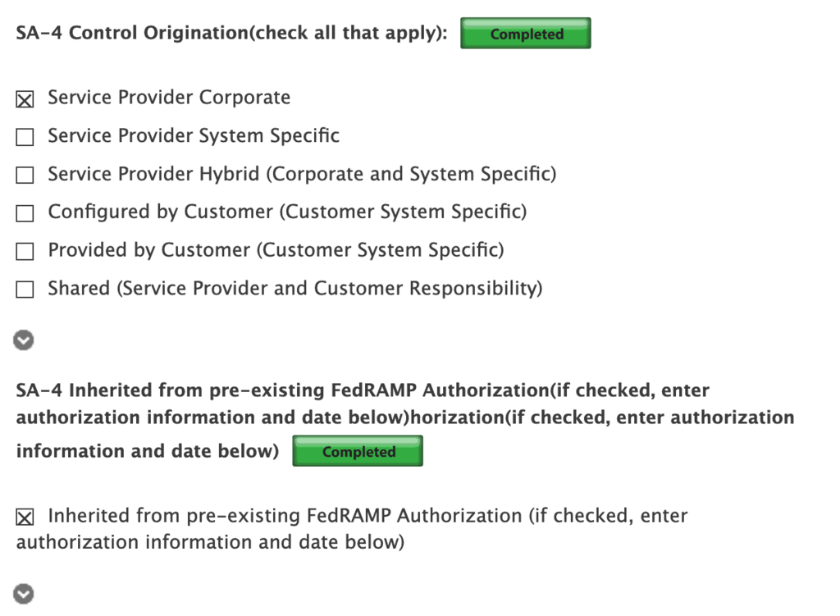Click the 'Service Provider Corporate' label text
Image resolution: width=840 pixels, height=616 pixels.
click(169, 98)
